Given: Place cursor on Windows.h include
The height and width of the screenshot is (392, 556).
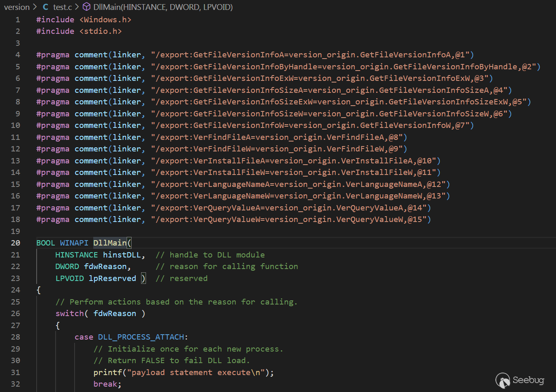Looking at the screenshot, I should coord(105,20).
